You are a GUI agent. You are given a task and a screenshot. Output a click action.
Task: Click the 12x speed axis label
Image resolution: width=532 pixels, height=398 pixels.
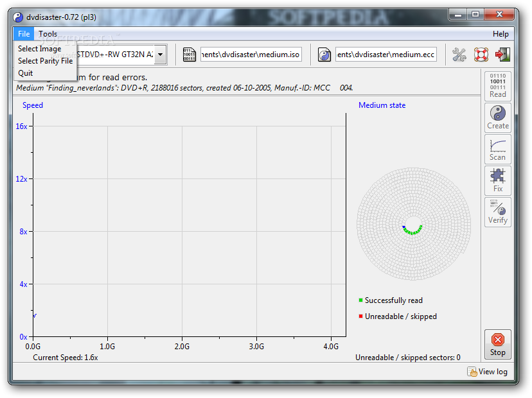[21, 179]
